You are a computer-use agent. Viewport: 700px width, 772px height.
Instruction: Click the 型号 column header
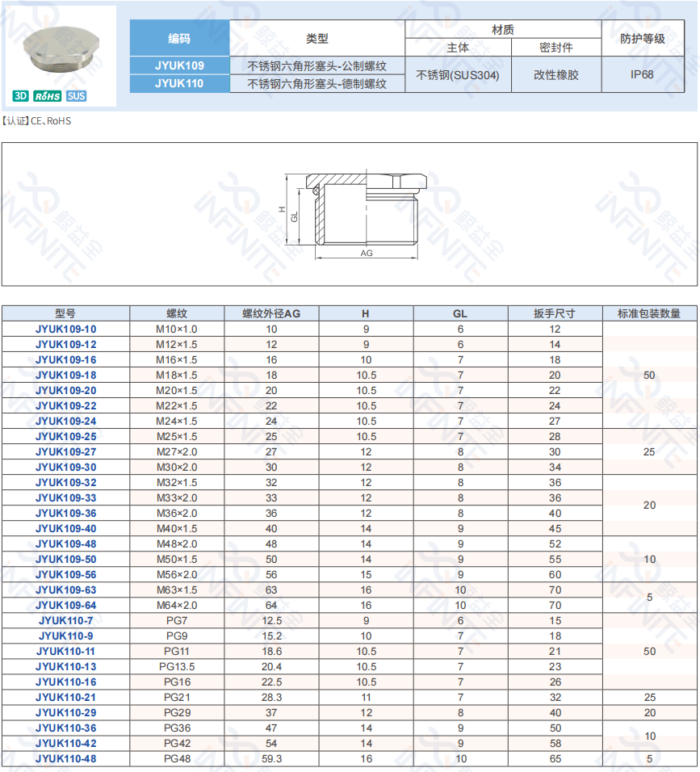(65, 313)
